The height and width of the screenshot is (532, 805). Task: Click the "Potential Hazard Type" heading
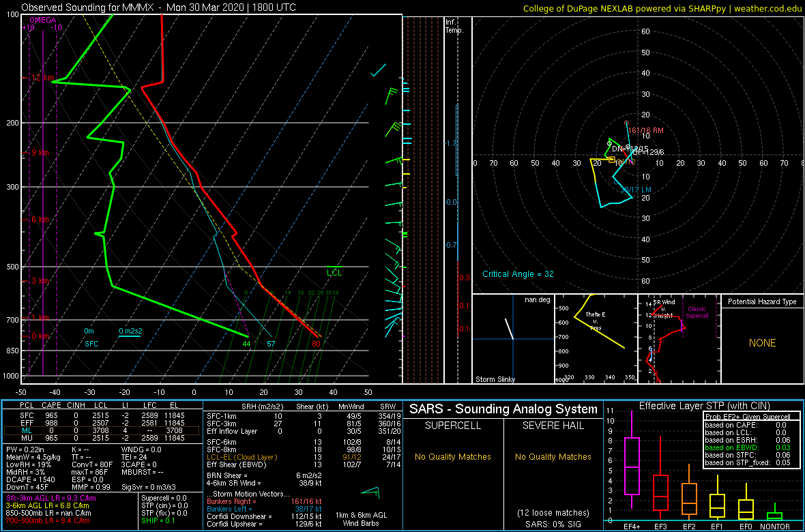[762, 302]
